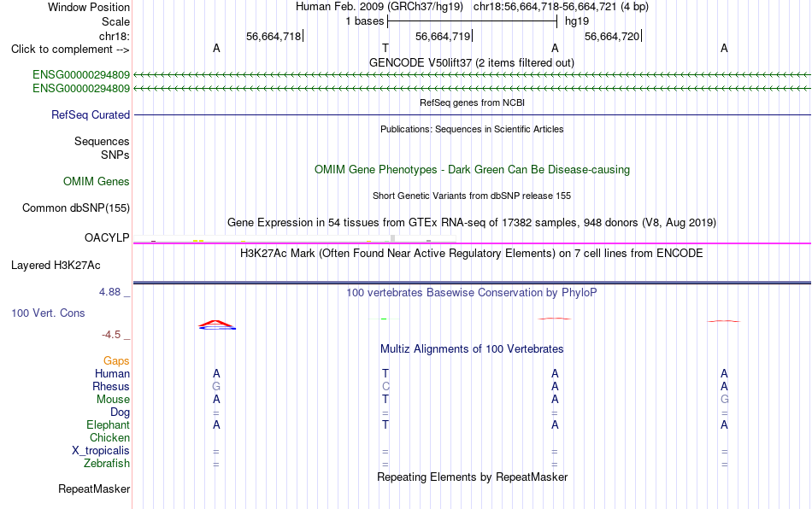This screenshot has height=509, width=812.
Task: Select first ENSG00000294809 gene label
Action: pyautogui.click(x=81, y=75)
